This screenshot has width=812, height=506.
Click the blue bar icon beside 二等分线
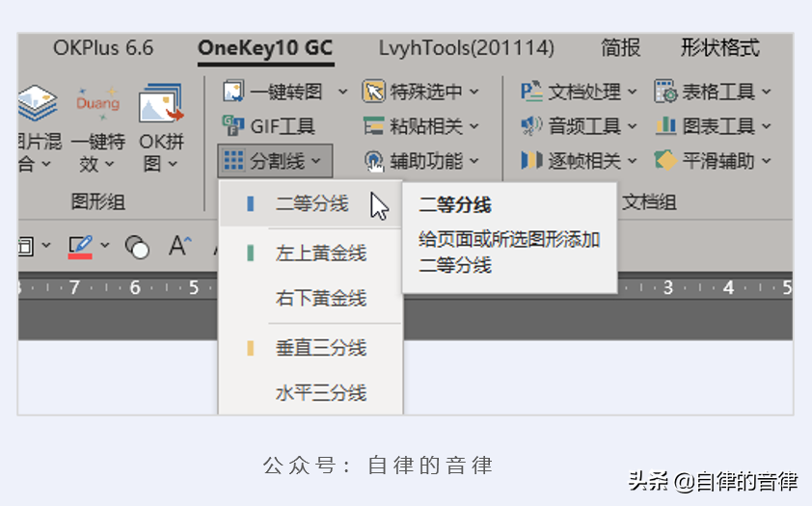[x=250, y=204]
